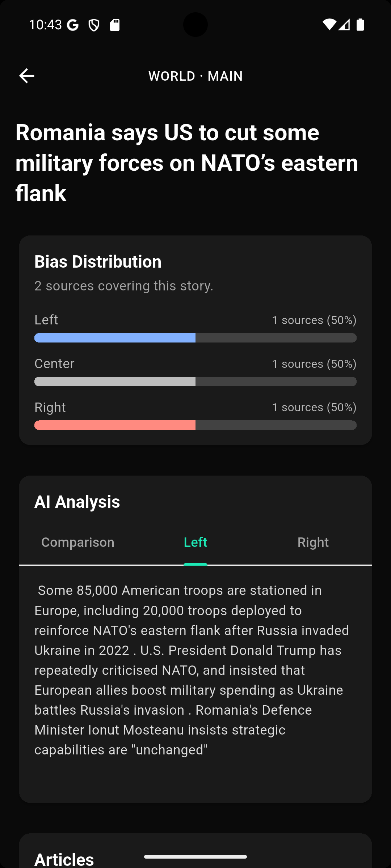The image size is (391, 868).
Task: Tap the Google G notification icon
Action: 72,25
